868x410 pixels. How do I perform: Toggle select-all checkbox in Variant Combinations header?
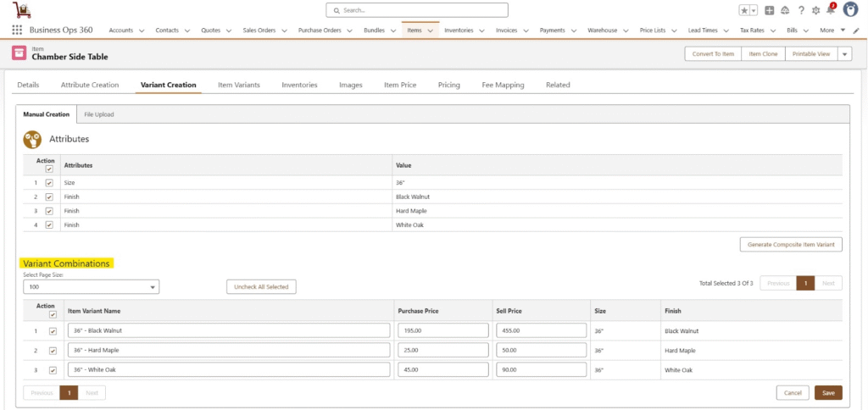53,315
